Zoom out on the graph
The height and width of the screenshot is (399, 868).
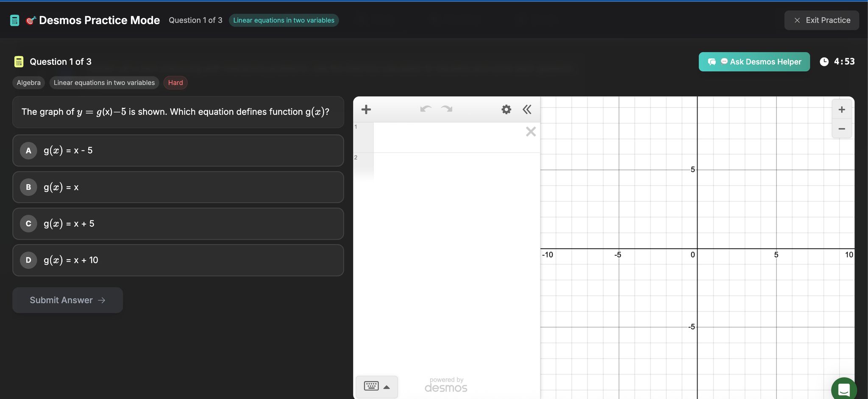pos(842,129)
